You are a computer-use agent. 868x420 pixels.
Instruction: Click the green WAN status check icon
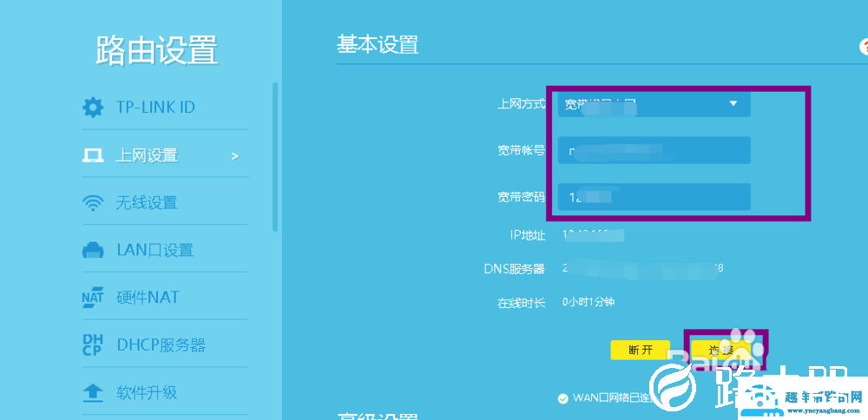point(563,397)
